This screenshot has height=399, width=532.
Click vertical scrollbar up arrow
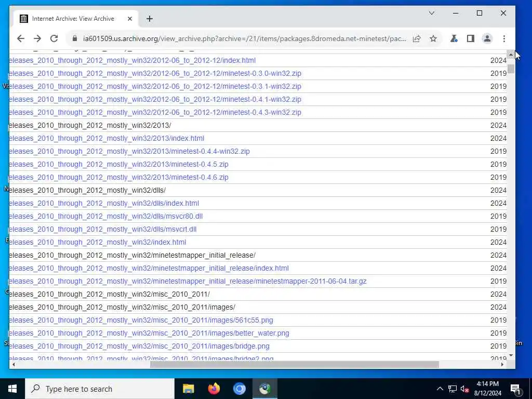pyautogui.click(x=511, y=54)
